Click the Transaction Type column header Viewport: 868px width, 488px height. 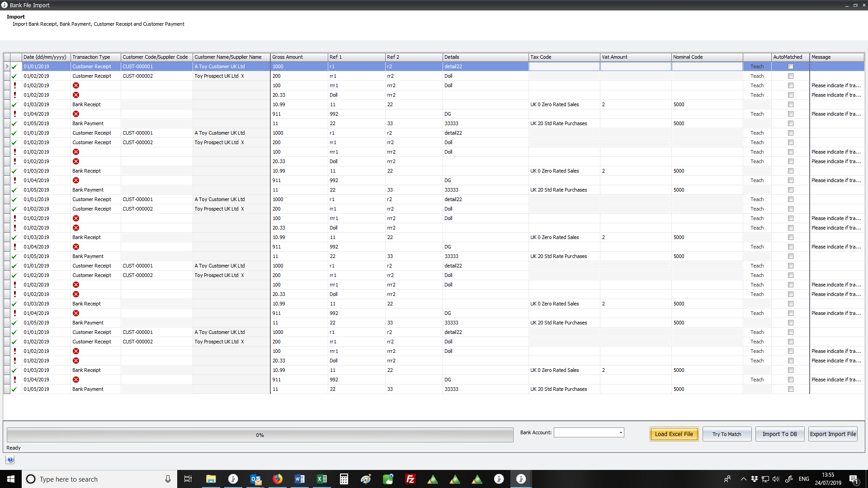click(x=95, y=57)
